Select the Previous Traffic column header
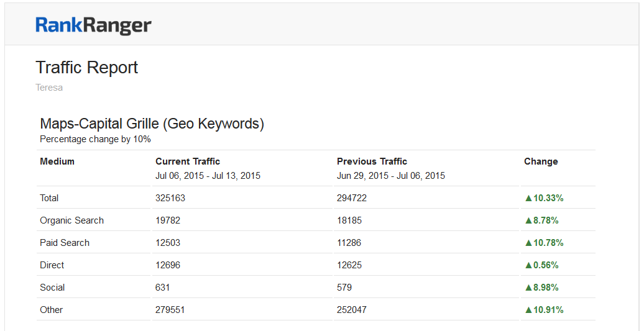Viewport: 644px width, 331px height. (372, 161)
